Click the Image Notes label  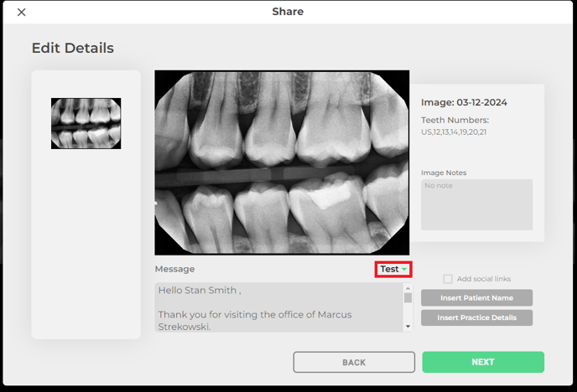(444, 173)
